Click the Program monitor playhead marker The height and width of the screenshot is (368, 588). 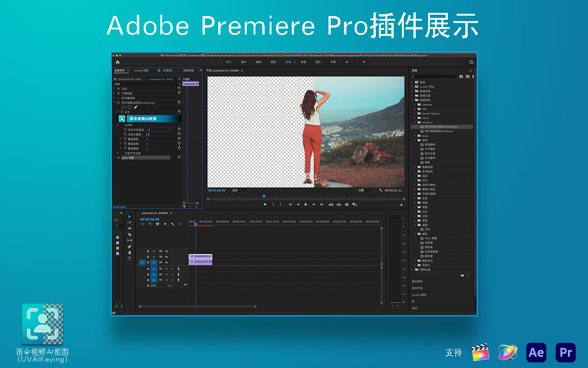264,196
